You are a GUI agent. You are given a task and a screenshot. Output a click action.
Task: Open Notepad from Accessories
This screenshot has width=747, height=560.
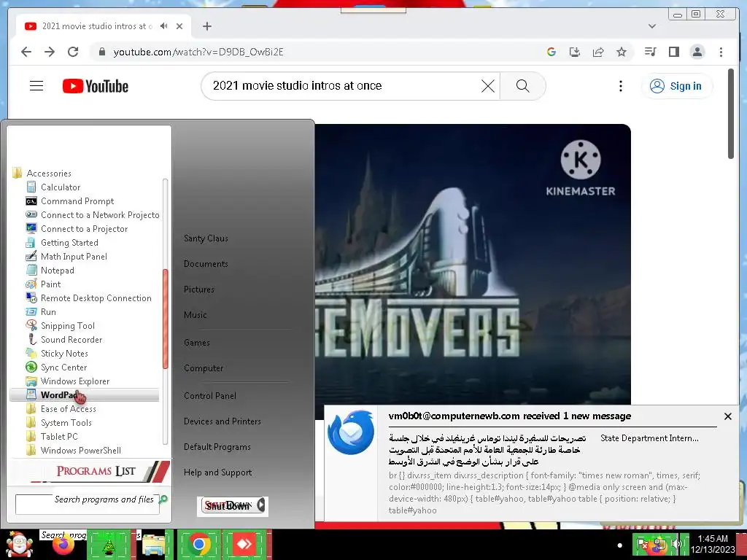point(57,270)
